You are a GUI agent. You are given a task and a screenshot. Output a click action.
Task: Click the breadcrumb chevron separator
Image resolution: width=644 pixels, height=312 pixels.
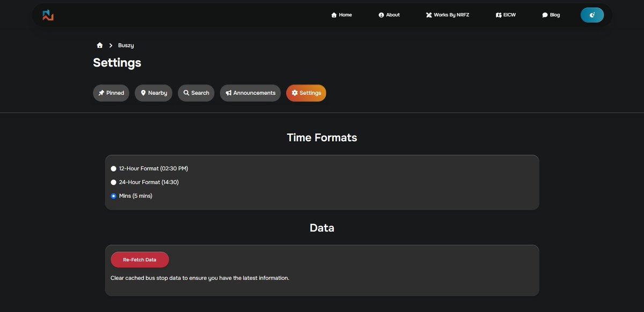pos(111,46)
